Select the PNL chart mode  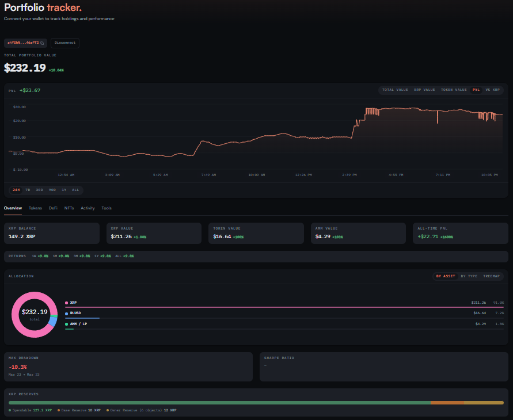[476, 90]
